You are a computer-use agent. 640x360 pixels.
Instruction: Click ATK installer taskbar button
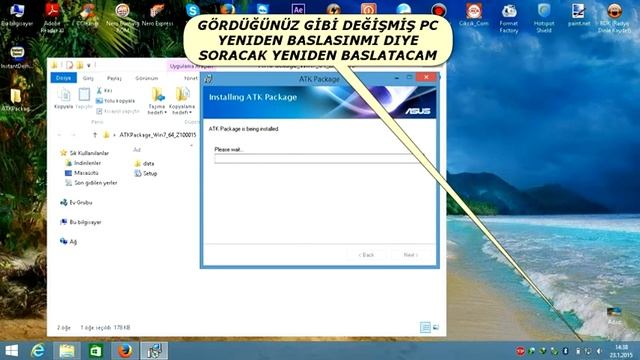[x=154, y=351]
